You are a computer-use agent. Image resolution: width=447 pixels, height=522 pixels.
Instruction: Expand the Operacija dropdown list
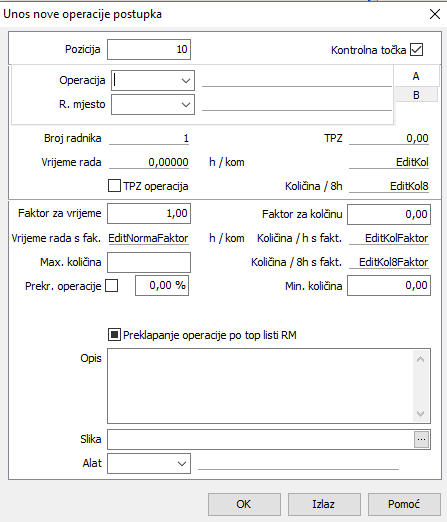click(186, 80)
